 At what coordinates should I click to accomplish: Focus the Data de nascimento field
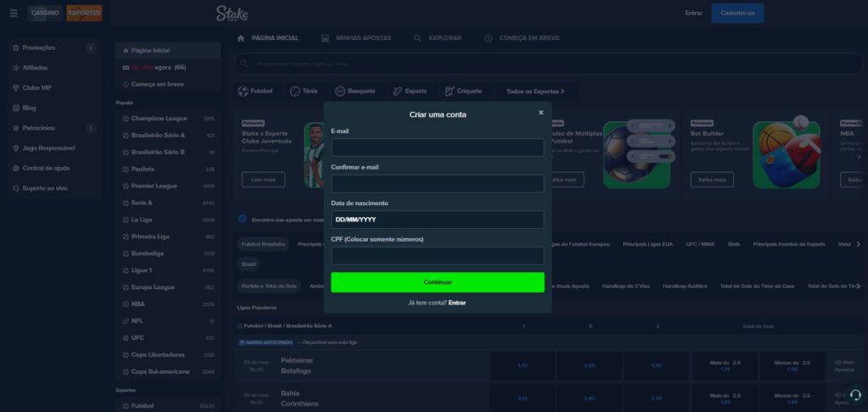tap(437, 220)
